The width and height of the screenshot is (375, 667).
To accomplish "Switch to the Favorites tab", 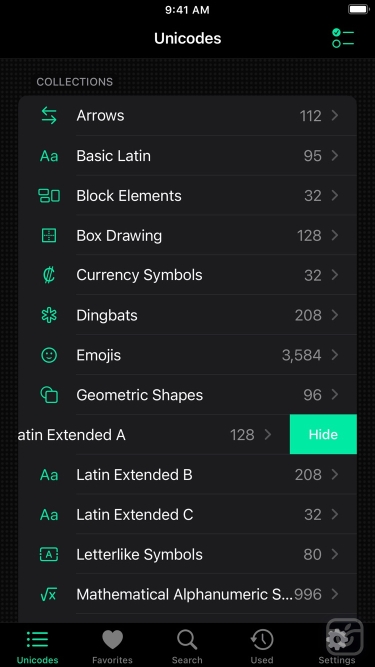I will (112, 647).
